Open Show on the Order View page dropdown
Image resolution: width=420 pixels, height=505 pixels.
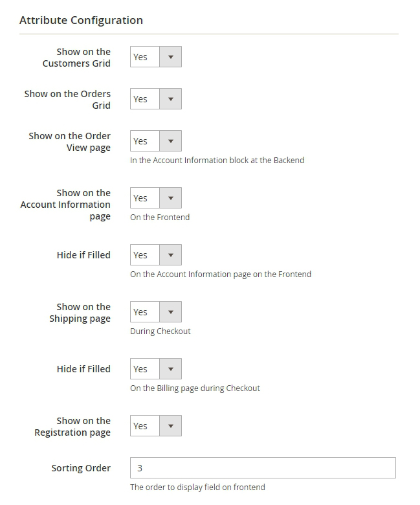click(x=156, y=141)
